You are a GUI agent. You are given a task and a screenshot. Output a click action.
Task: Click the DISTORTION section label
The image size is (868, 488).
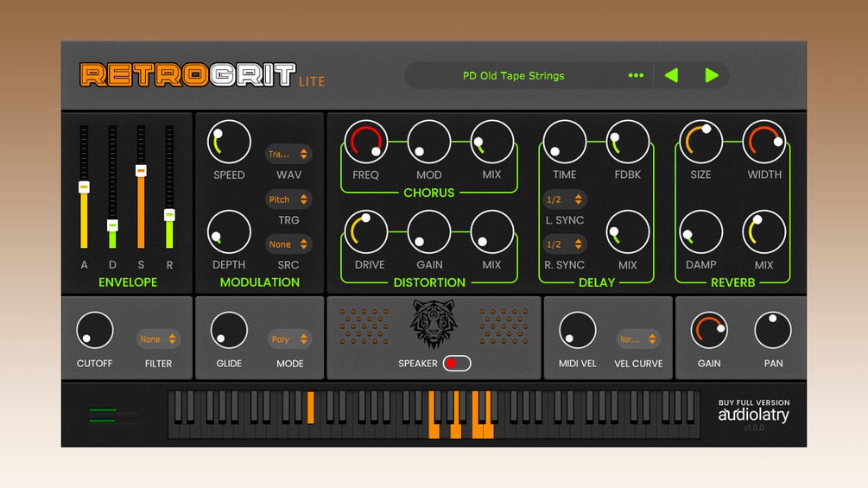click(429, 282)
